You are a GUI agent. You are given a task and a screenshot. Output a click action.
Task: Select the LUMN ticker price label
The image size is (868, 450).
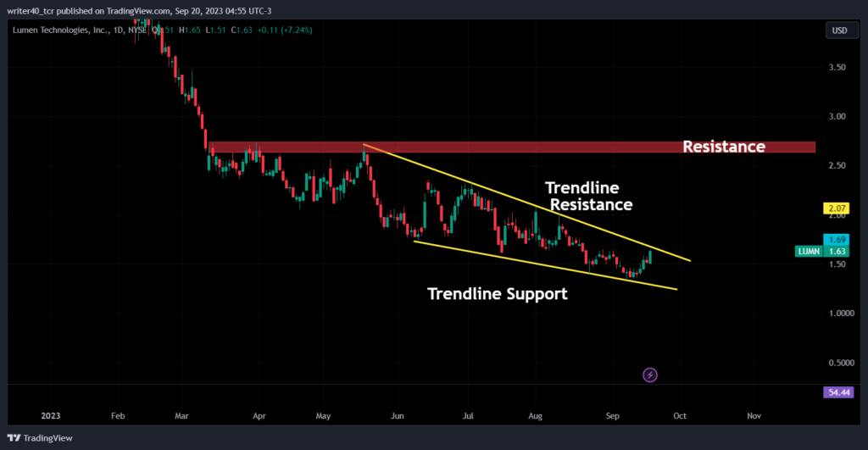[x=809, y=252]
